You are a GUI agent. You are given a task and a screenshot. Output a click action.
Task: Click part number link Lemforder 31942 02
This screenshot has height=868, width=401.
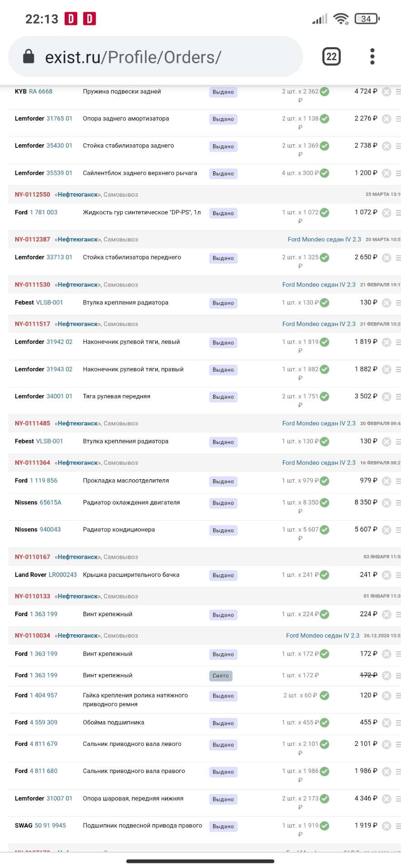point(59,342)
